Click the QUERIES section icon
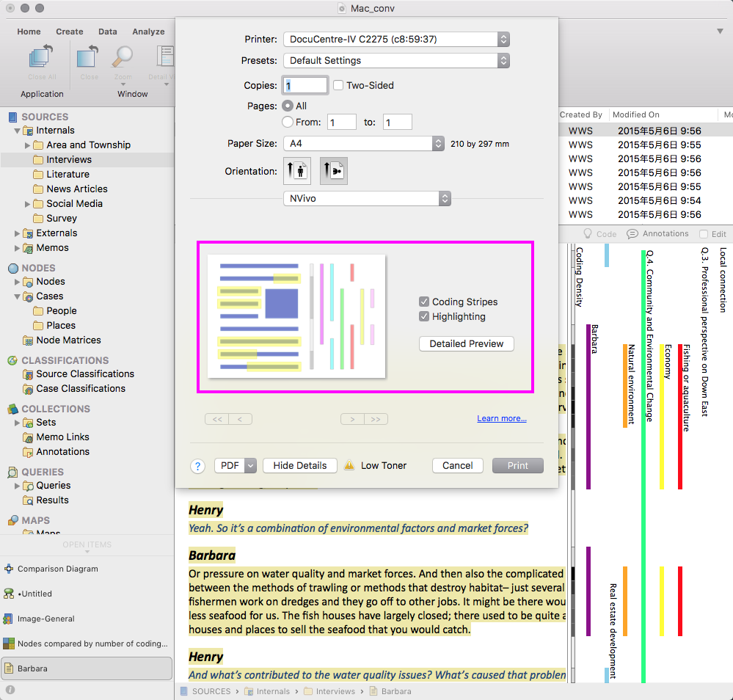This screenshot has width=733, height=700. [12, 472]
